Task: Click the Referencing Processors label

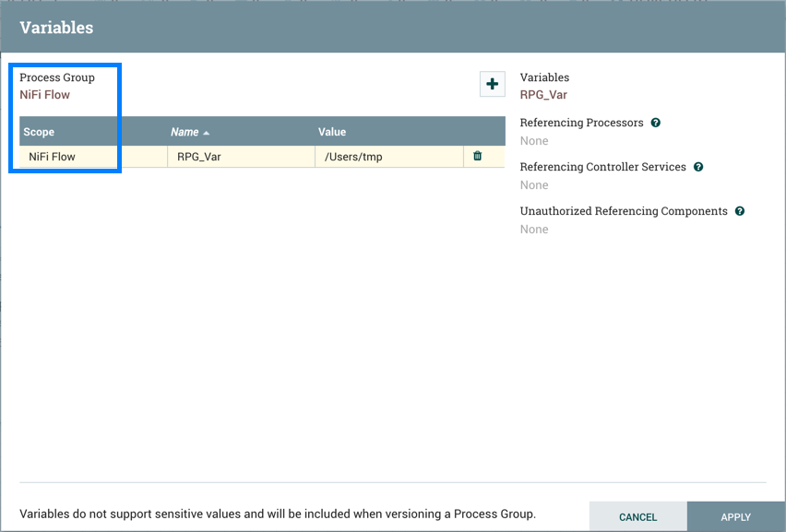Action: point(581,123)
